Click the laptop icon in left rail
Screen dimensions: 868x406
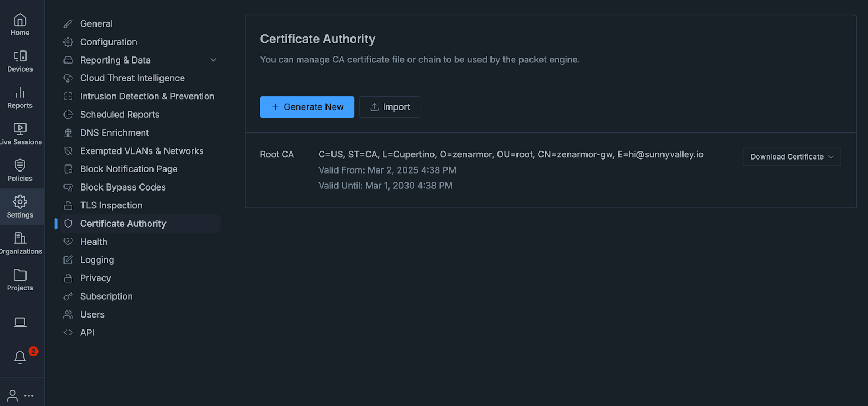20,322
